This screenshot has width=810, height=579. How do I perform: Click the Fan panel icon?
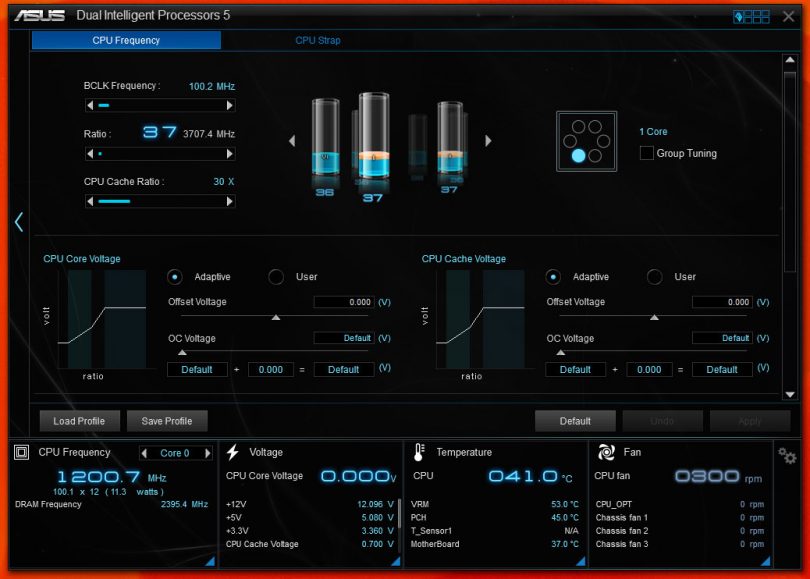pos(606,453)
